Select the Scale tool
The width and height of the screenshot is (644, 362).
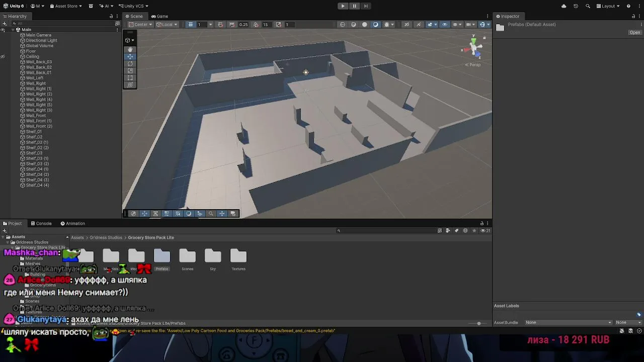coord(130,70)
